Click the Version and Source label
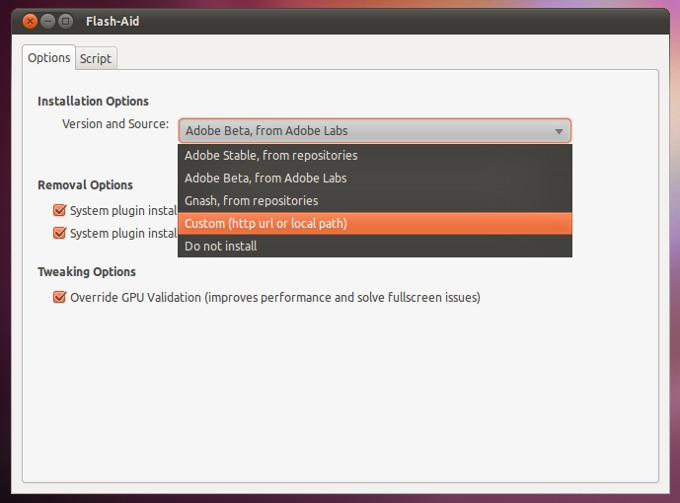Image resolution: width=680 pixels, height=503 pixels. (x=116, y=124)
